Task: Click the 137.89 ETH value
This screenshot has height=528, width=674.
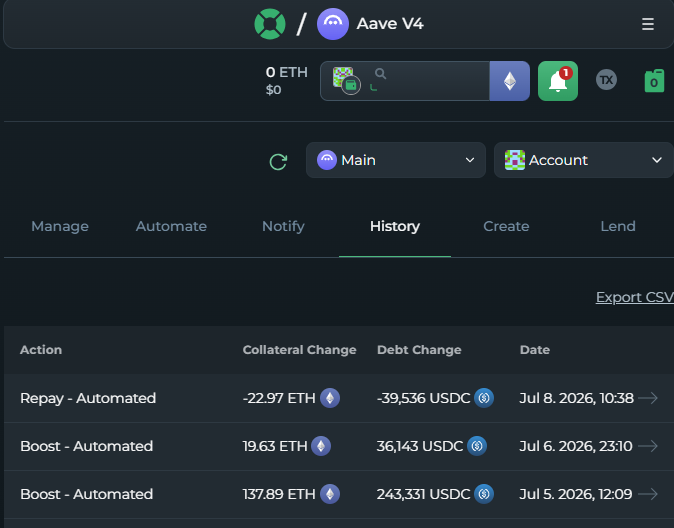Action: point(279,494)
